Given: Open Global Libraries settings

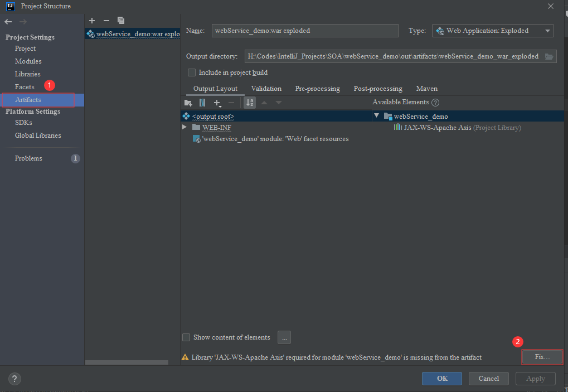Looking at the screenshot, I should (38, 135).
